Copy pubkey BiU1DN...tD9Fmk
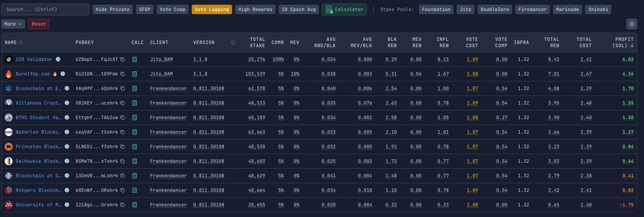 click(x=122, y=73)
